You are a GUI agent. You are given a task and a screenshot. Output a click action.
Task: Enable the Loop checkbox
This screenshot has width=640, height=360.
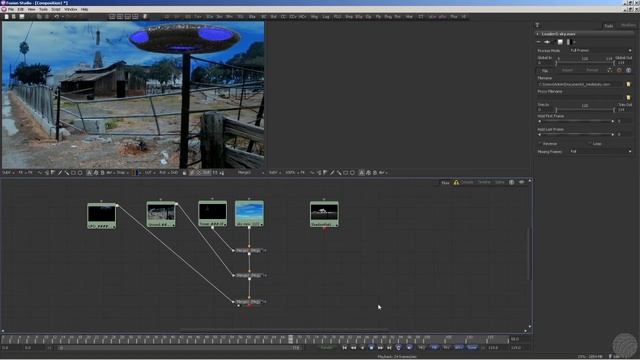click(590, 144)
